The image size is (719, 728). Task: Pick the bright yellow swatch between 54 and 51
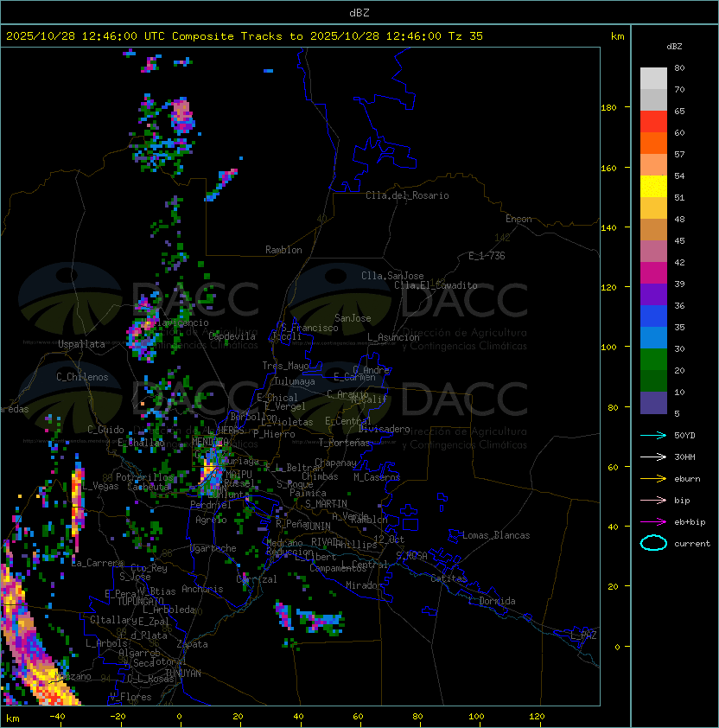(x=653, y=187)
